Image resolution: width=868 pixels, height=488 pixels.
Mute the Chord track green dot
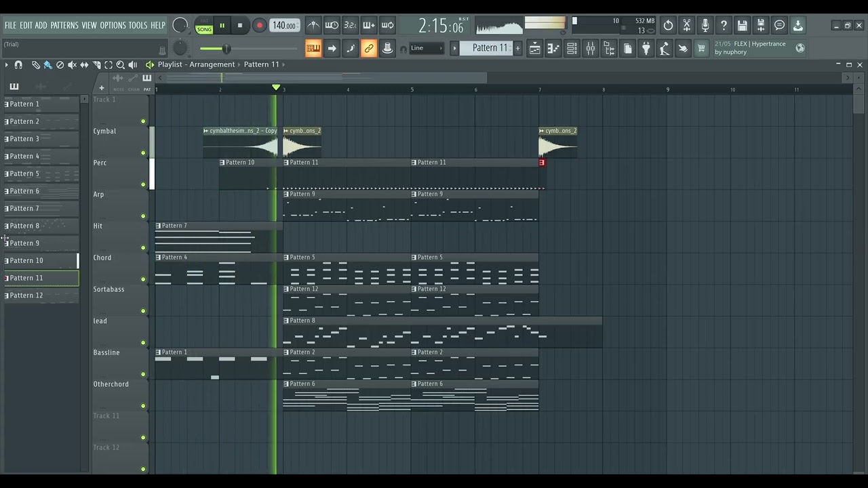point(143,279)
